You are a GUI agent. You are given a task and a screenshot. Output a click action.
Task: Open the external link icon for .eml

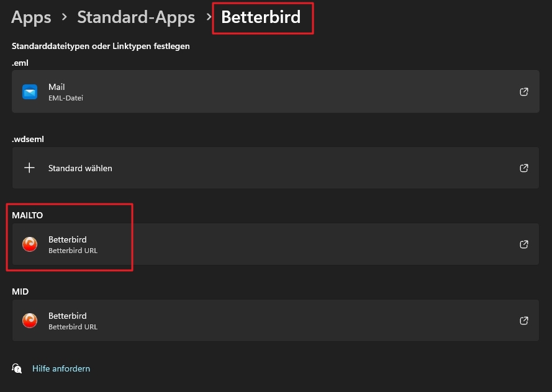524,92
